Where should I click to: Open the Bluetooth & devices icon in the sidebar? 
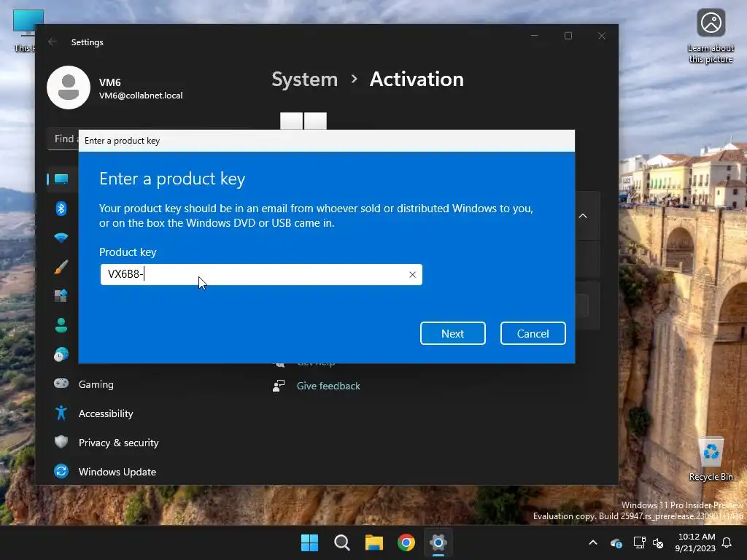point(61,208)
